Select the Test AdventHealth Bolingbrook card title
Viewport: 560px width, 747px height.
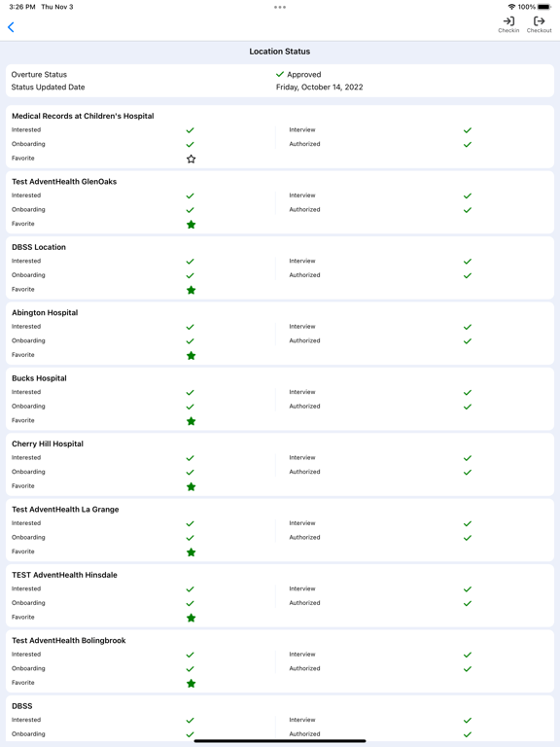coord(69,640)
